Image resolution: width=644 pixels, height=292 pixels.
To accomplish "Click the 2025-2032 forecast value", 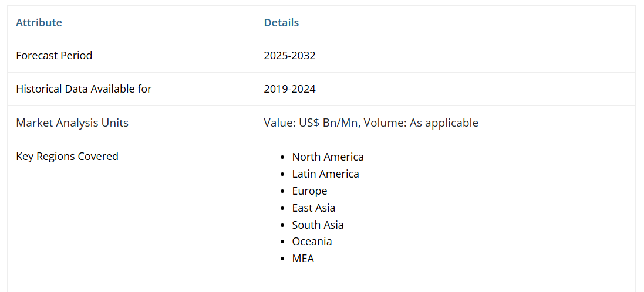I will pyautogui.click(x=289, y=56).
